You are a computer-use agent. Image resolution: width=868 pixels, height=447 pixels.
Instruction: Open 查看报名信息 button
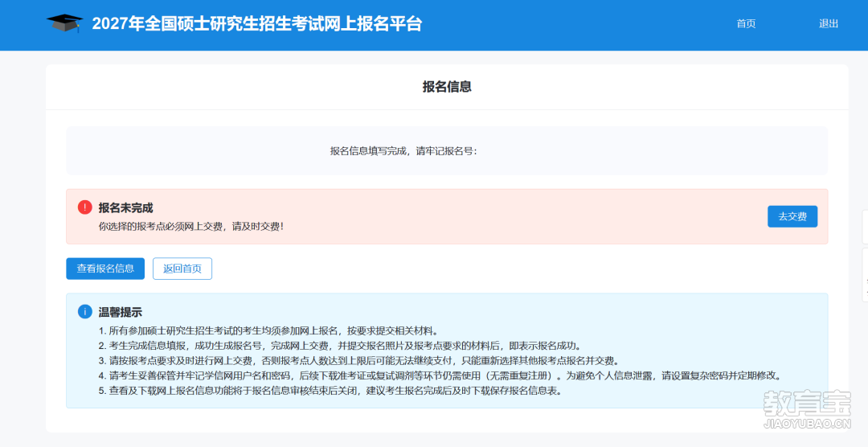coord(105,269)
